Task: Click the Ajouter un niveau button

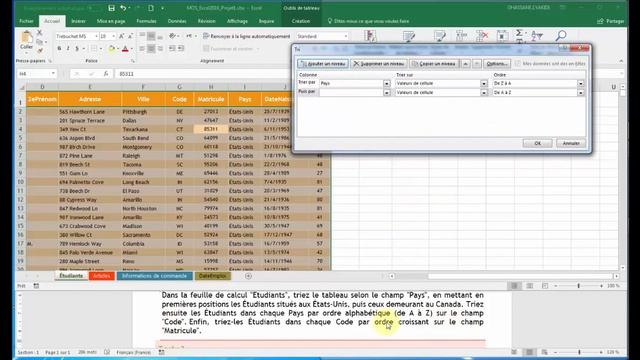Action: pos(323,64)
